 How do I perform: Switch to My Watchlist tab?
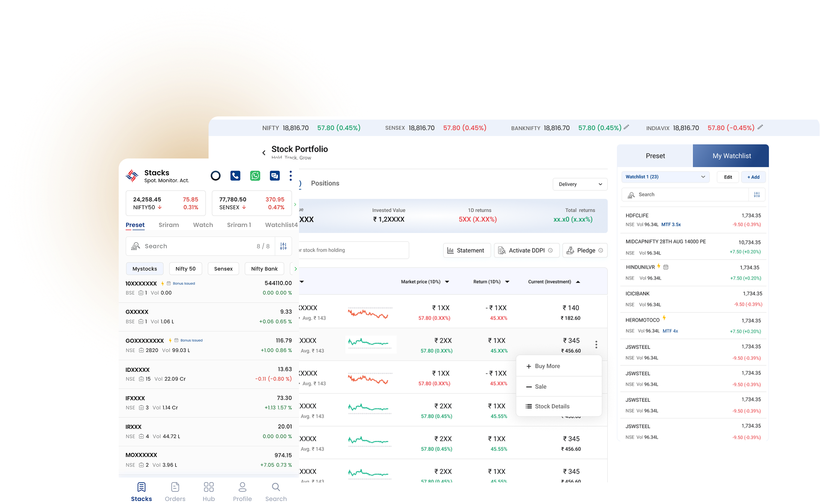(731, 156)
